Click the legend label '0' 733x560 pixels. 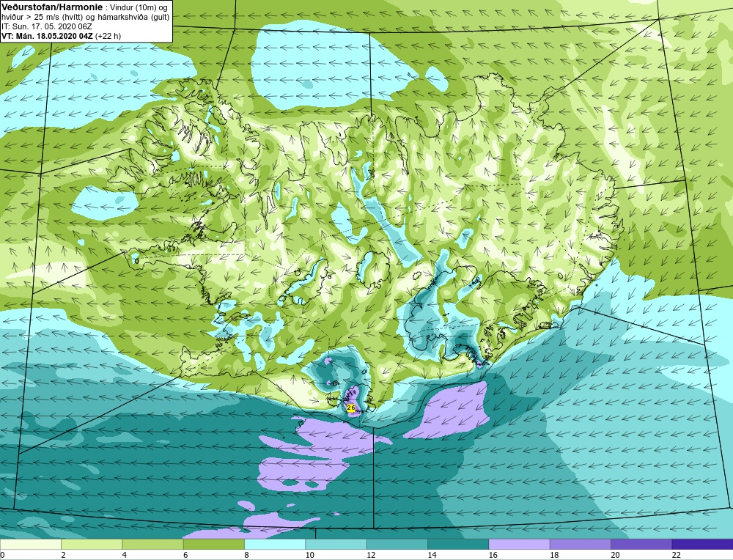pyautogui.click(x=2, y=555)
